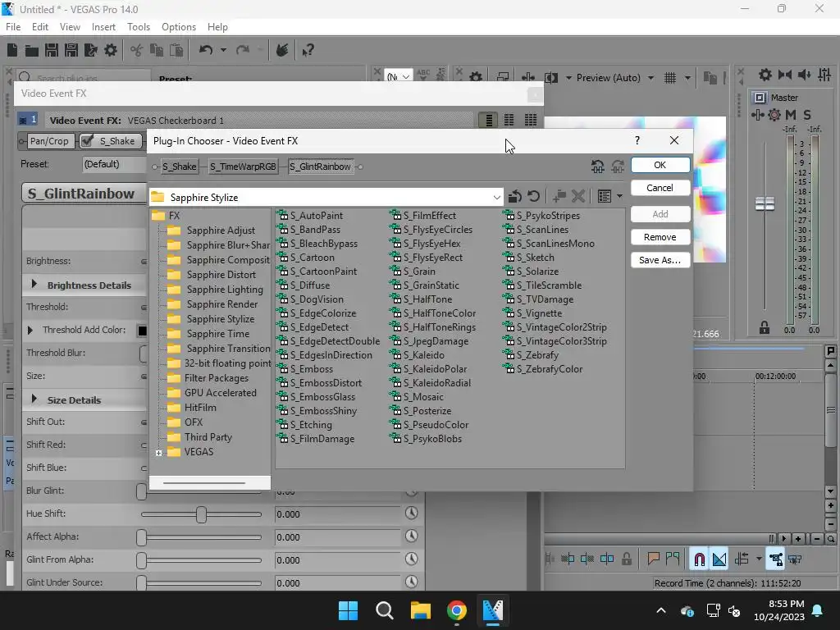Open project Properties gear icon in toolbar

[x=111, y=50]
